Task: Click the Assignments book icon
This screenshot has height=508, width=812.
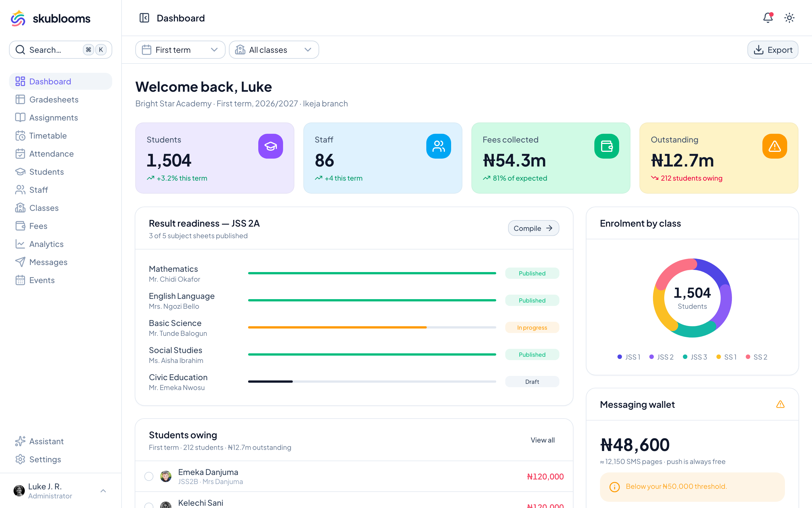Action: click(20, 118)
